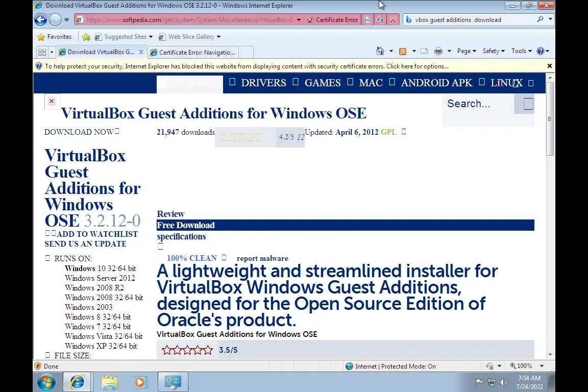Click the scrollbar down arrow

click(x=550, y=355)
